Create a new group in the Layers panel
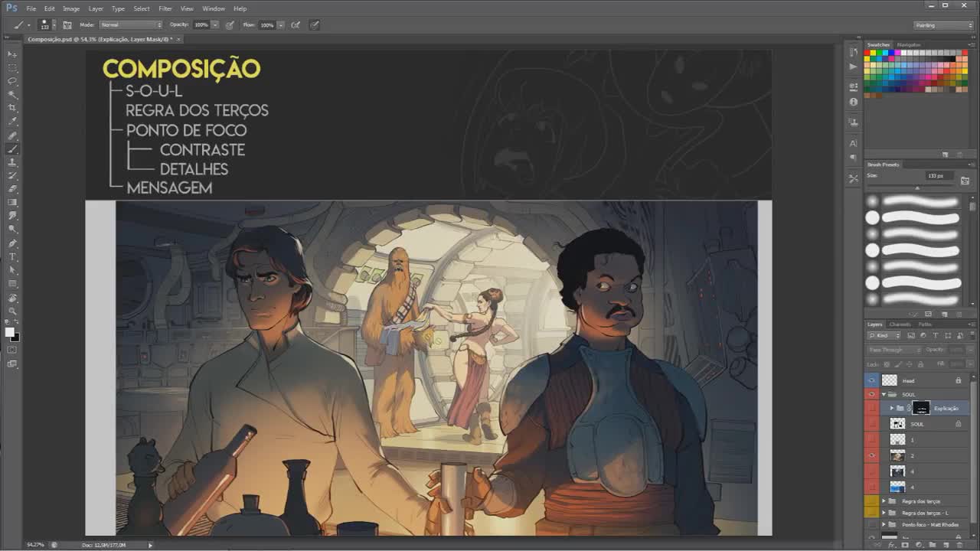980x551 pixels. (x=933, y=545)
